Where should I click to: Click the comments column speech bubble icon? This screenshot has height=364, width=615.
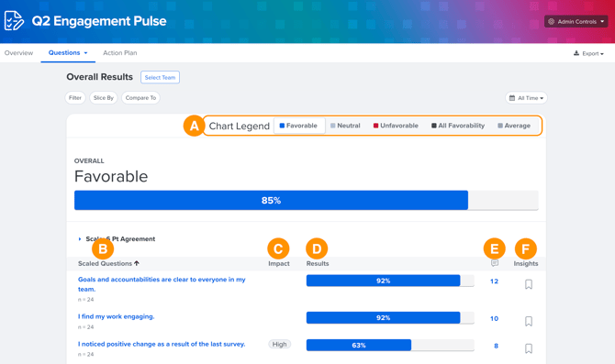coord(495,263)
